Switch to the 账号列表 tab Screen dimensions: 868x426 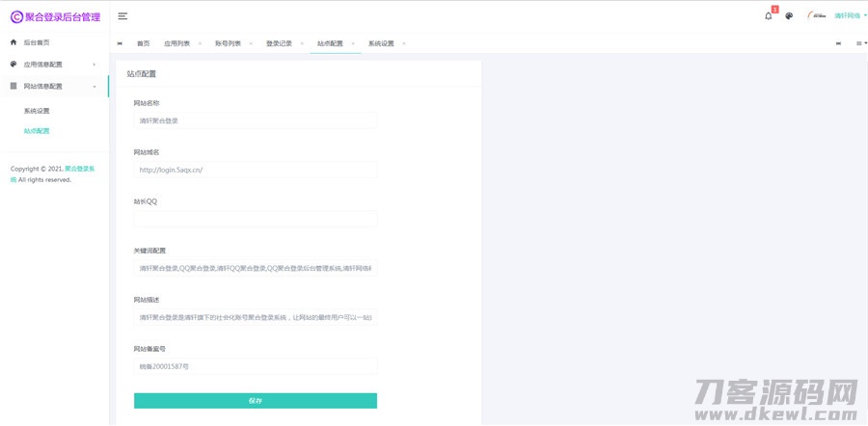pos(228,43)
